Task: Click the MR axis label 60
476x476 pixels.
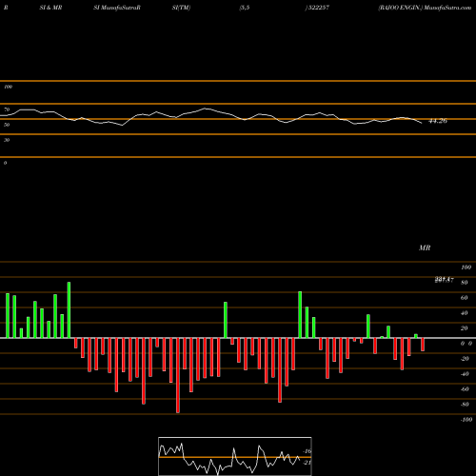Action: click(x=465, y=298)
